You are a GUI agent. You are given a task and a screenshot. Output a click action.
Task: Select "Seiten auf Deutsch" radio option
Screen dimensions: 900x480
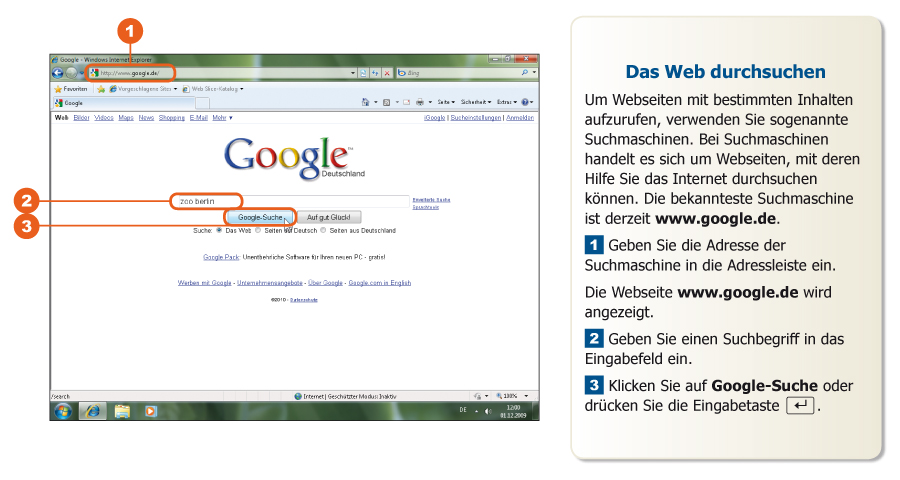tap(258, 230)
